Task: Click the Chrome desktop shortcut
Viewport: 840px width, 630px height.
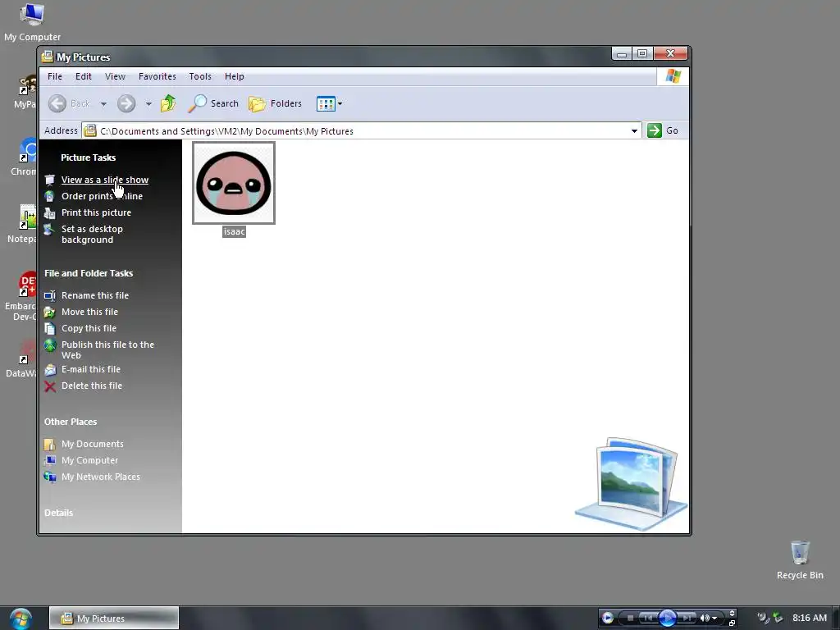Action: click(24, 157)
